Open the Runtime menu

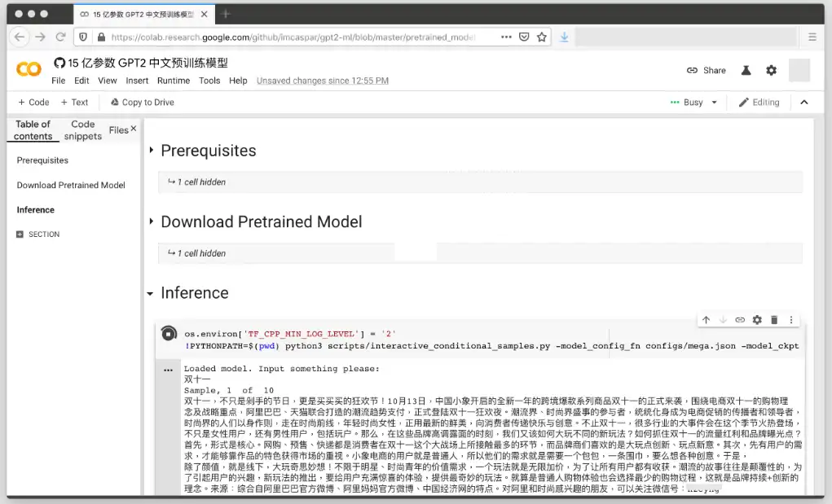point(174,81)
